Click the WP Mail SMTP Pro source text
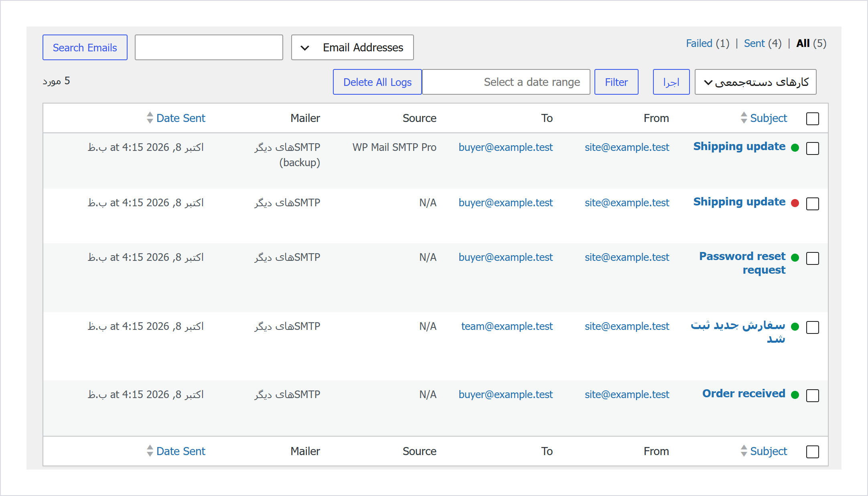 click(x=394, y=147)
